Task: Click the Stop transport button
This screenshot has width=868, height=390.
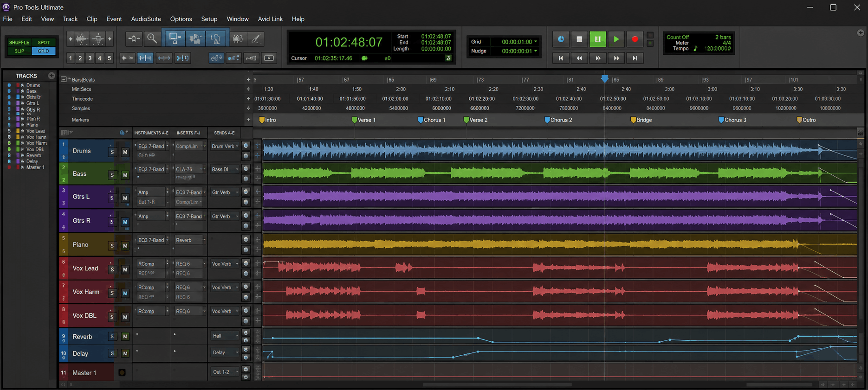Action: point(579,39)
